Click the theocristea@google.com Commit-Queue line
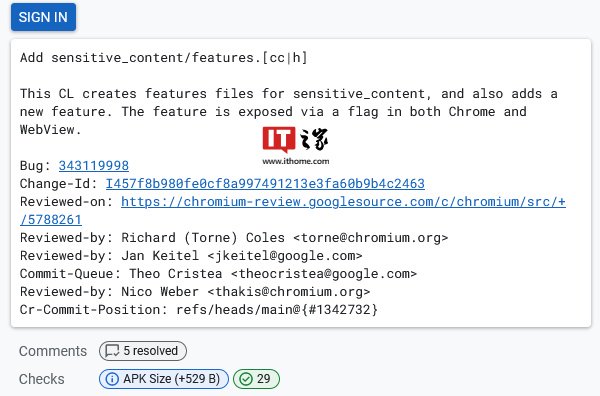 (218, 274)
